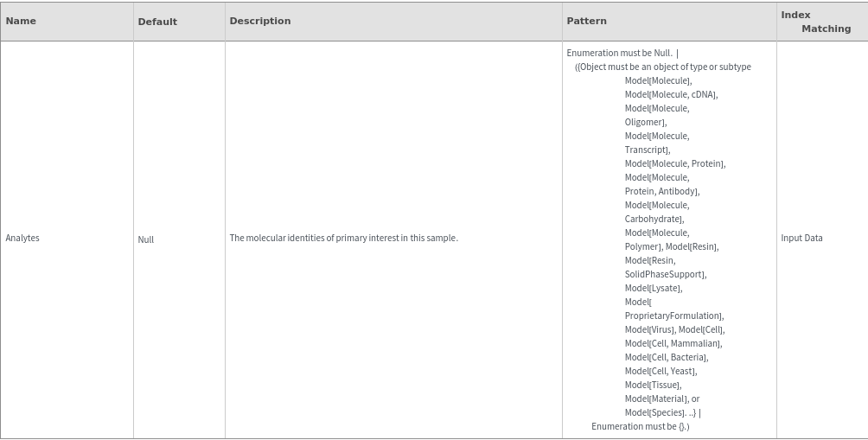Click the Null default value

coord(146,239)
